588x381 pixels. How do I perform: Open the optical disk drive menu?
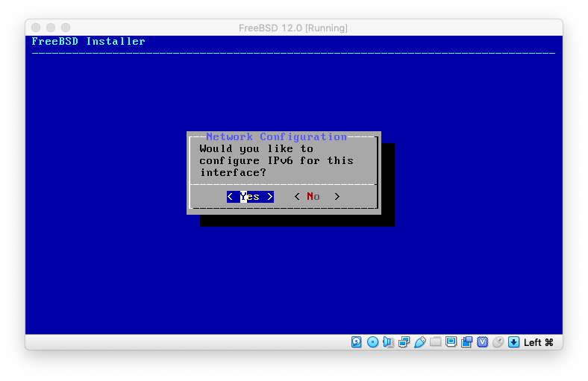pyautogui.click(x=372, y=342)
